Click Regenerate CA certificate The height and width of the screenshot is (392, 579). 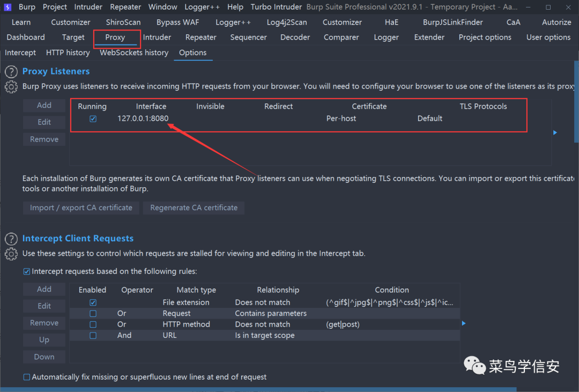[x=194, y=208]
